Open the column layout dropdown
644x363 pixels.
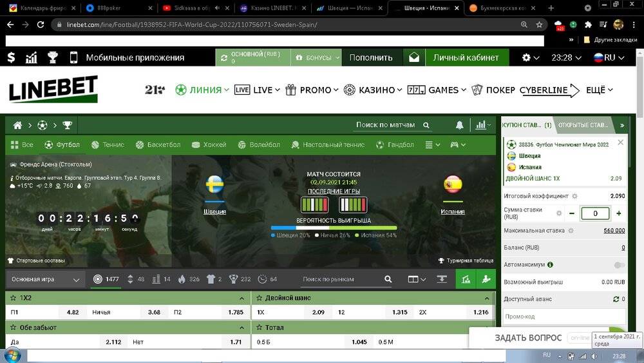[x=417, y=279]
